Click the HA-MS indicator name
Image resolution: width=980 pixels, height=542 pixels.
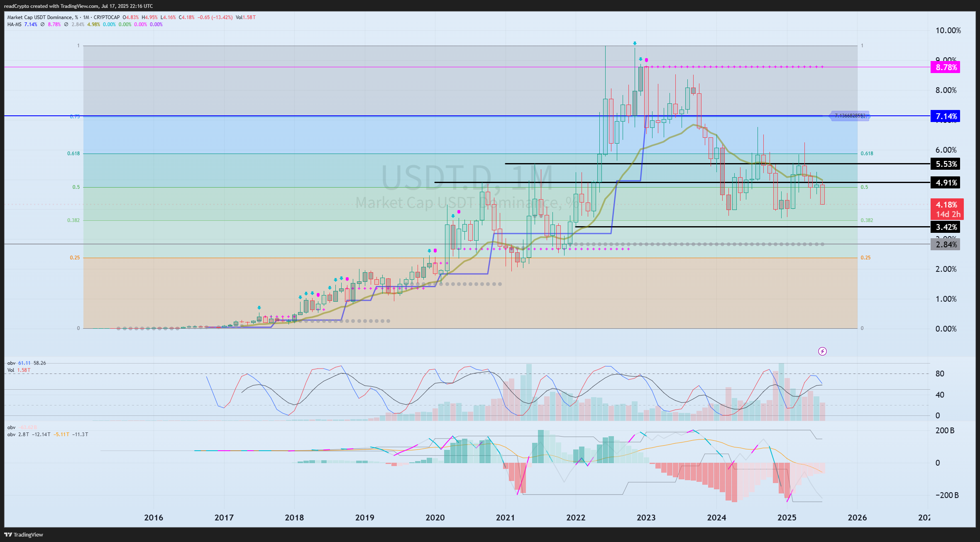(x=14, y=24)
